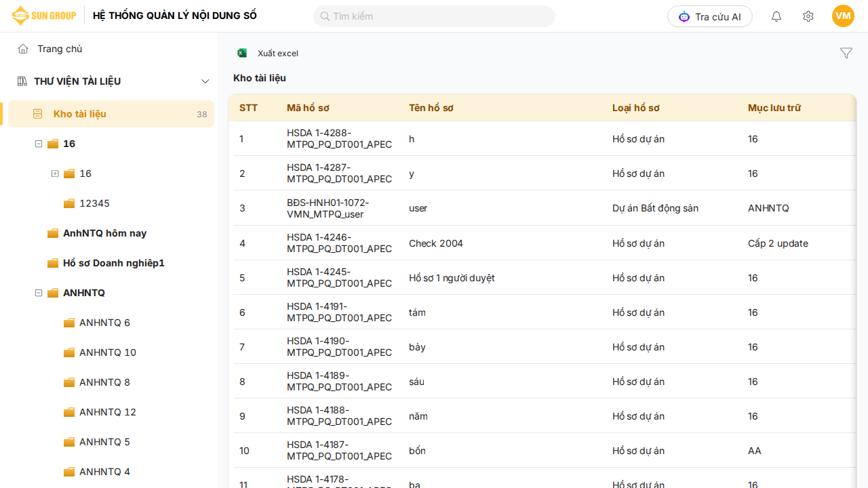The height and width of the screenshot is (488, 868).
Task: Expand the nested 16 subfolder
Action: 55,174
